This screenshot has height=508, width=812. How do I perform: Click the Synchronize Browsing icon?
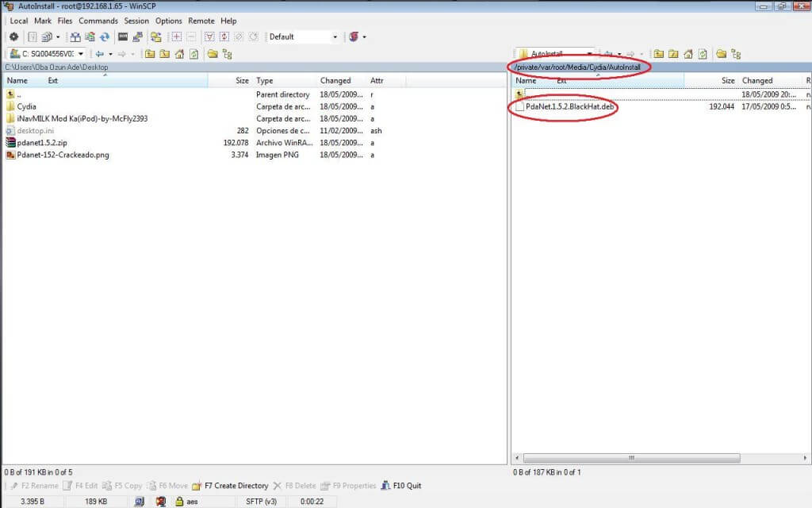pyautogui.click(x=156, y=37)
